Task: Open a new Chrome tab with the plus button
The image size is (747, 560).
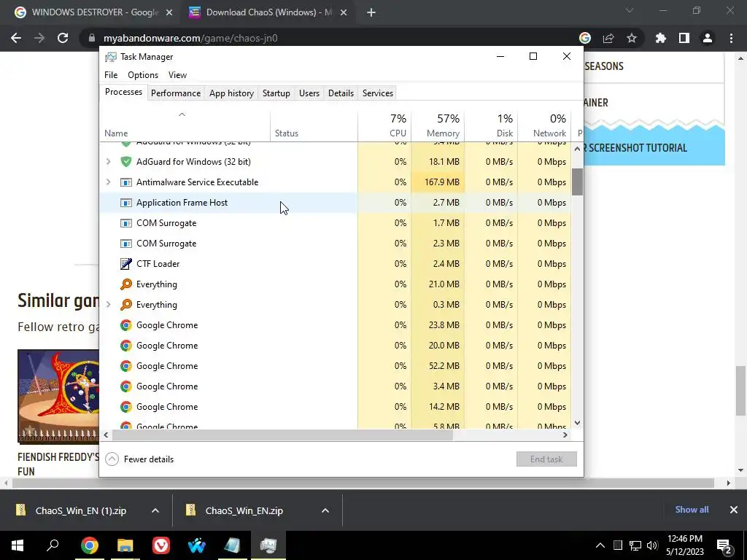Action: [x=371, y=12]
